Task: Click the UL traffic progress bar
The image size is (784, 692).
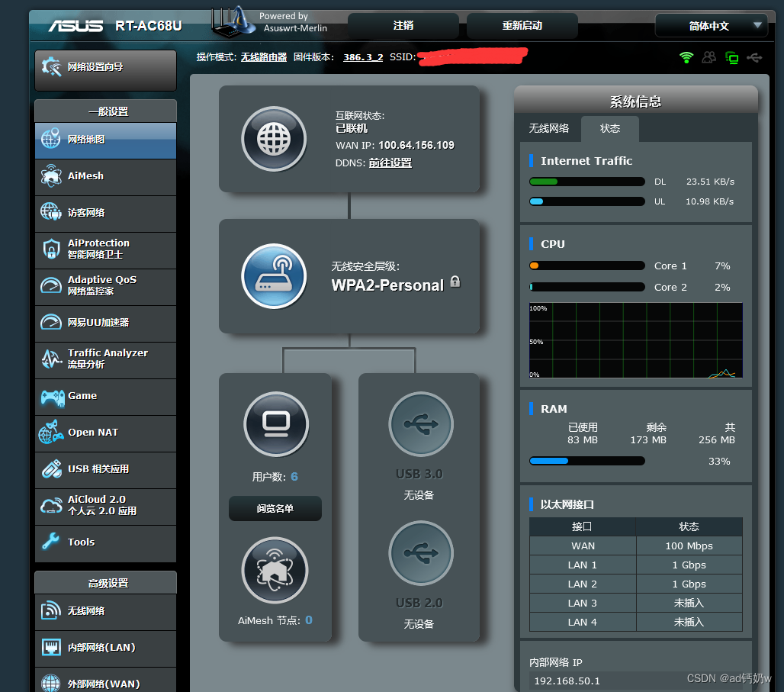Action: click(587, 201)
